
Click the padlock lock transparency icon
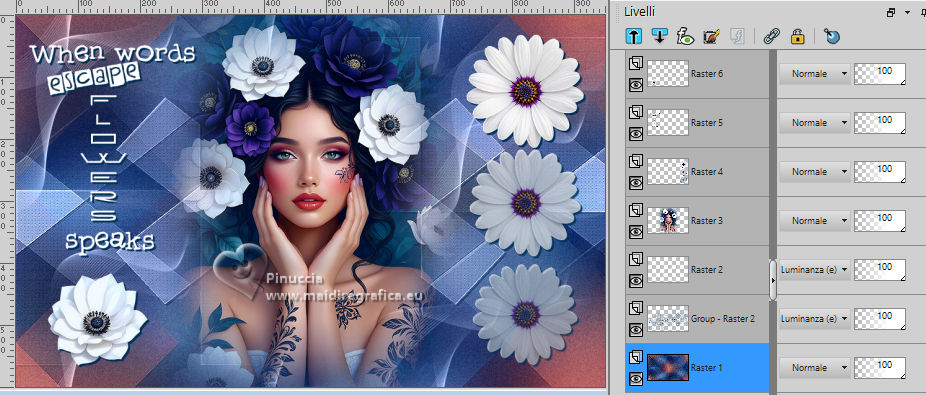(798, 37)
